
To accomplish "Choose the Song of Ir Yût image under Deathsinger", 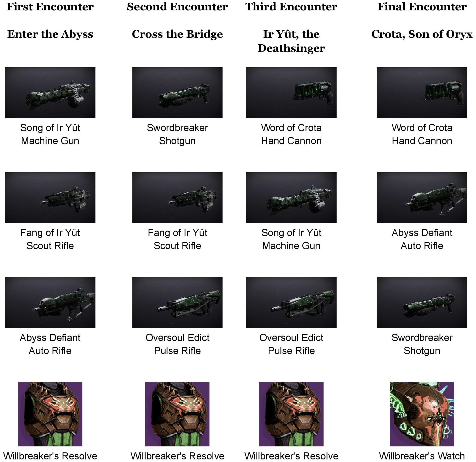I will click(x=291, y=198).
